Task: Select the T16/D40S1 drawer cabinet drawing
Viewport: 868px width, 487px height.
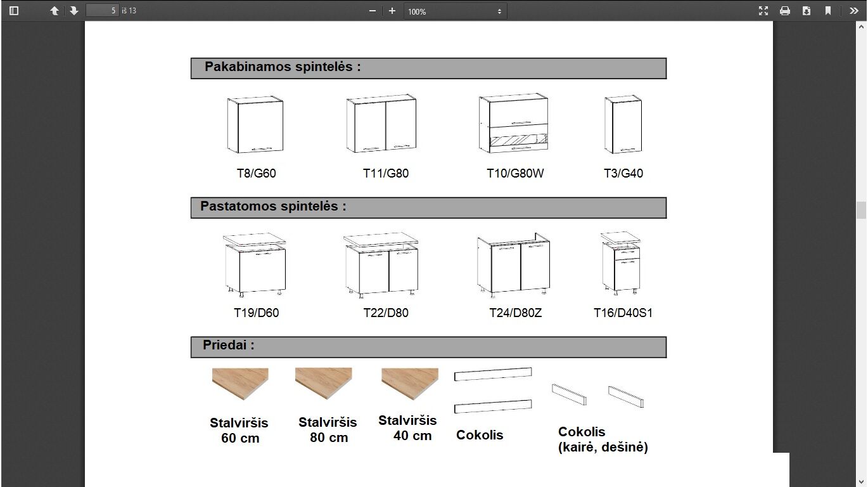Action: [622, 263]
